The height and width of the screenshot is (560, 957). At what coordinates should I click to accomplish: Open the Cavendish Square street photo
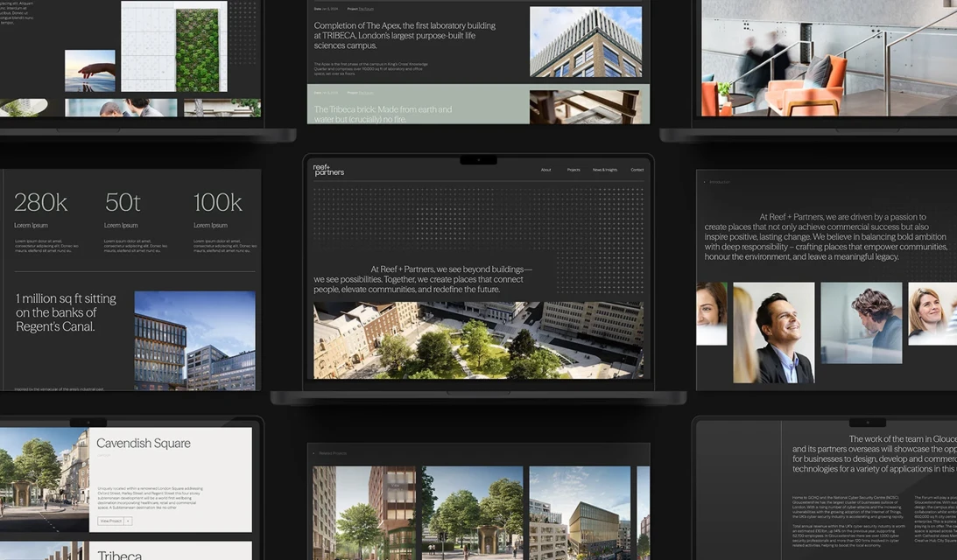[44, 477]
